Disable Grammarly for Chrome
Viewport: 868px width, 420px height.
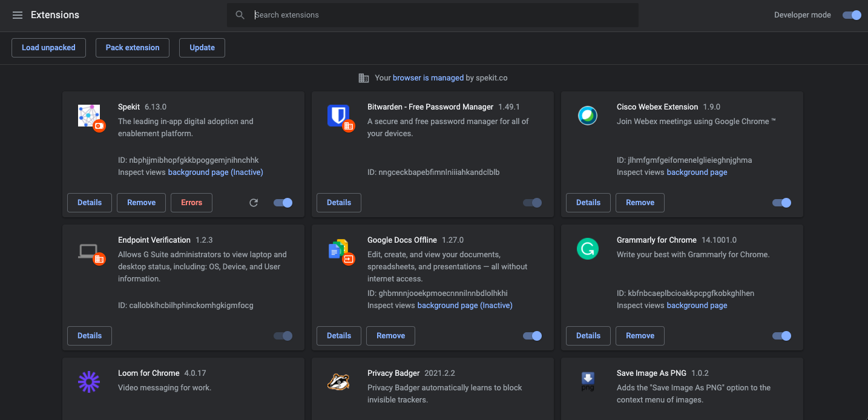pos(781,336)
